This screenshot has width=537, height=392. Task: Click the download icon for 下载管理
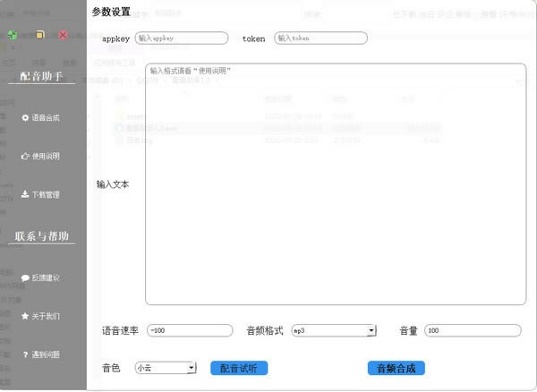pyautogui.click(x=25, y=194)
